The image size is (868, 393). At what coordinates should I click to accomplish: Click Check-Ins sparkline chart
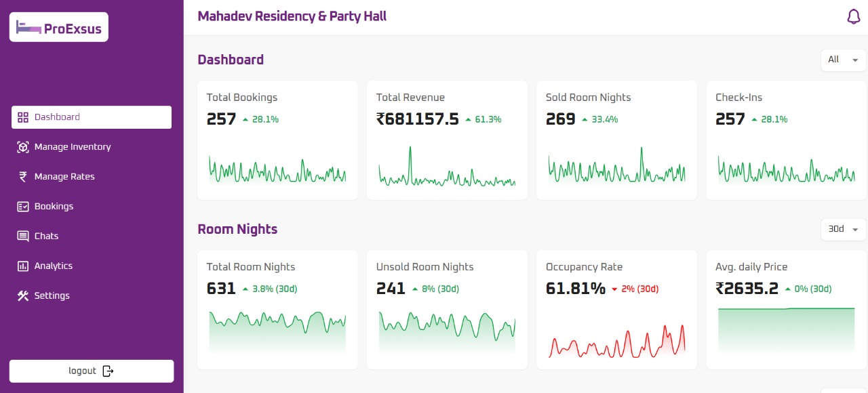[x=786, y=170]
